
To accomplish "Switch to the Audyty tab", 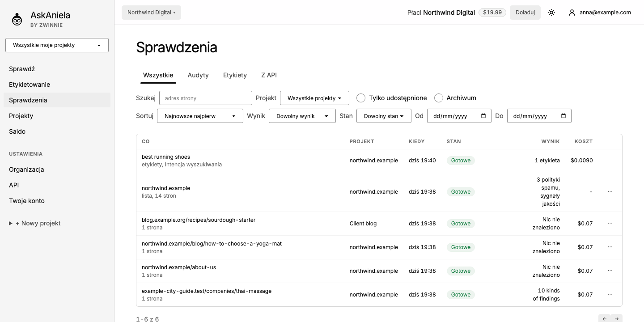I will point(198,75).
